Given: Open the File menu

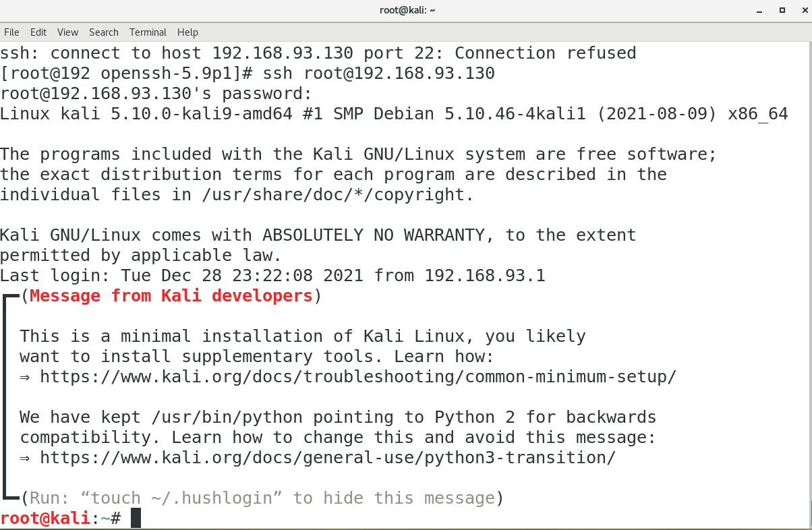Looking at the screenshot, I should pos(11,32).
